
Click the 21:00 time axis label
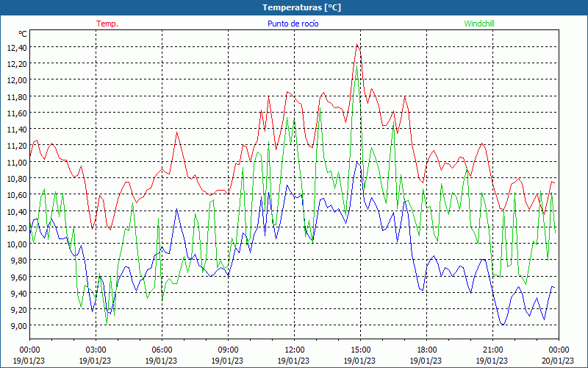click(x=492, y=350)
